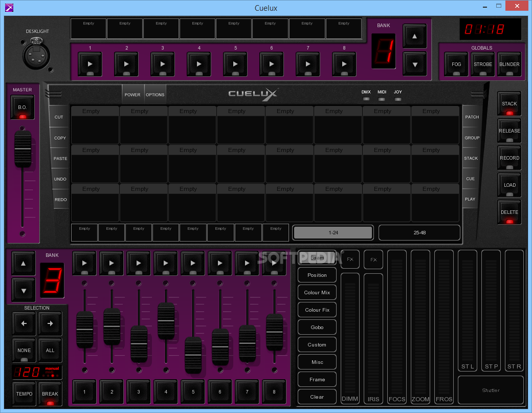Screen dimensions: 532x413
Task: Click the FOCS attribute fader
Action: (397, 327)
